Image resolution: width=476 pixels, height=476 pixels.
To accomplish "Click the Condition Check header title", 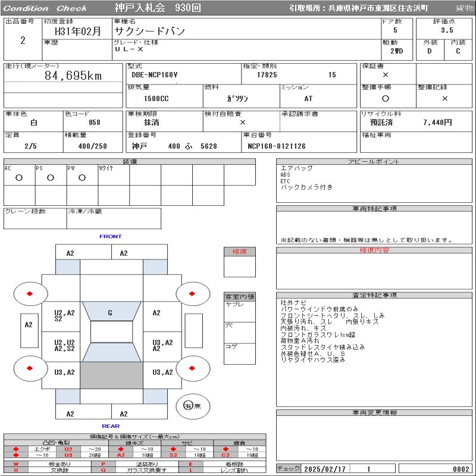I will pos(45,8).
